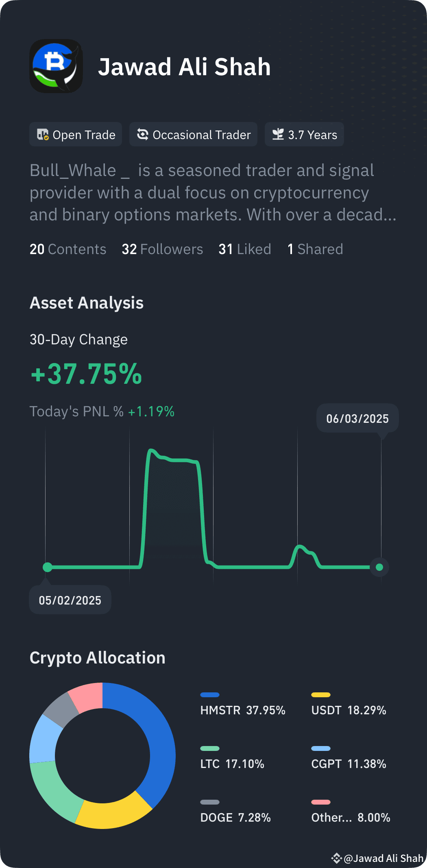This screenshot has width=427, height=868.
Task: Open the 32 Followers list
Action: (x=162, y=249)
